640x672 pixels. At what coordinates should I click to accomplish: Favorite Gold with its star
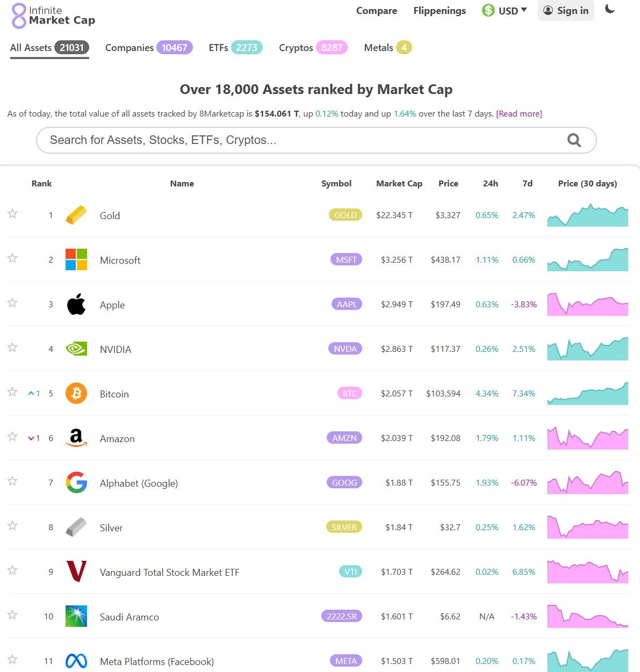pos(12,214)
